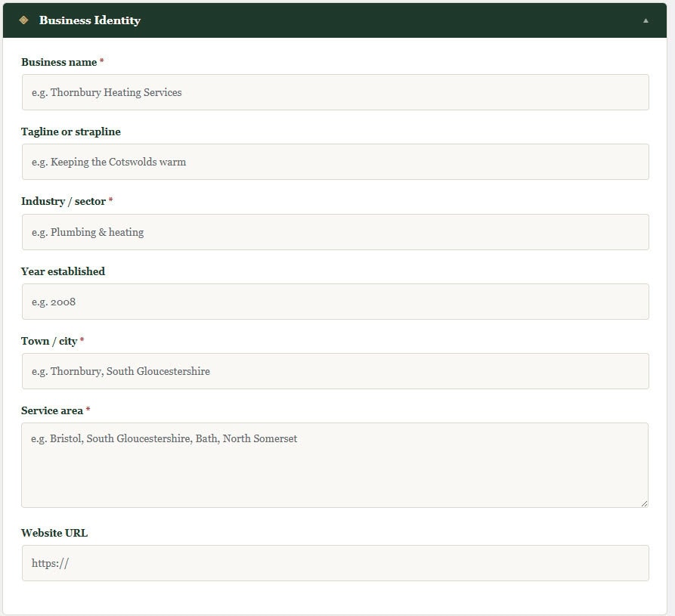
Task: Click the Website URL label
Action: click(x=54, y=533)
